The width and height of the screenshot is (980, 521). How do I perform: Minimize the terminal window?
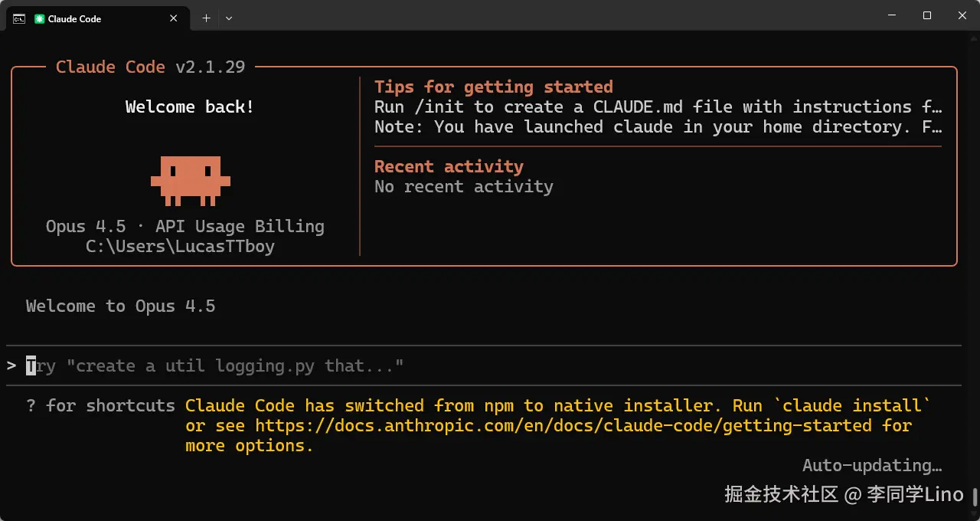892,15
